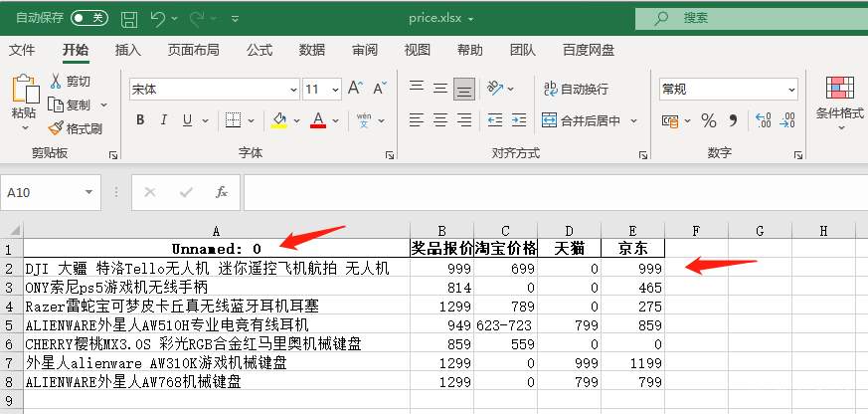This screenshot has height=414, width=868.
Task: Increase the indent level
Action: [x=519, y=119]
